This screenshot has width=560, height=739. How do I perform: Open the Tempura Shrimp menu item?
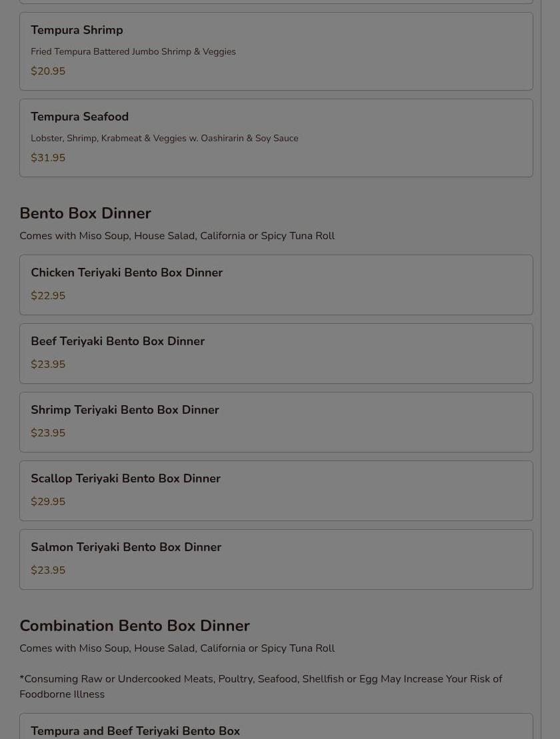pos(276,51)
